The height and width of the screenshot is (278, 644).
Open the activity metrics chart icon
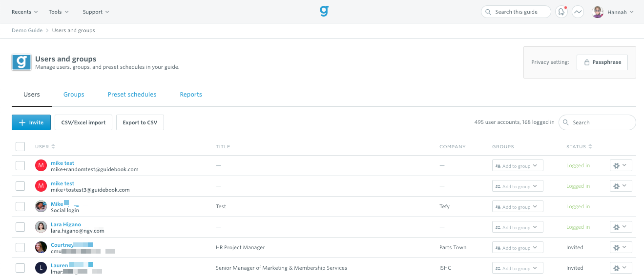[x=578, y=12]
